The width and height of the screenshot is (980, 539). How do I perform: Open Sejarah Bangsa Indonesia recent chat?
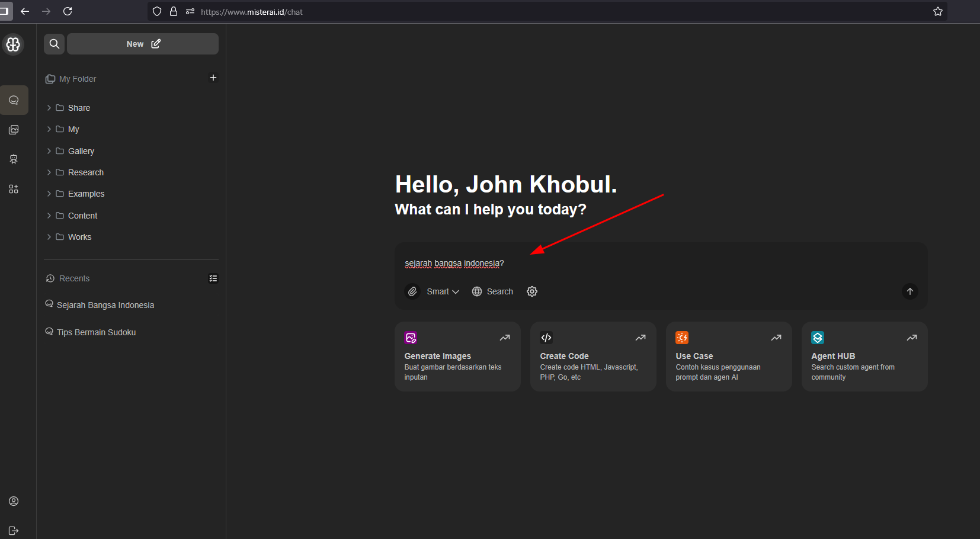coord(105,305)
